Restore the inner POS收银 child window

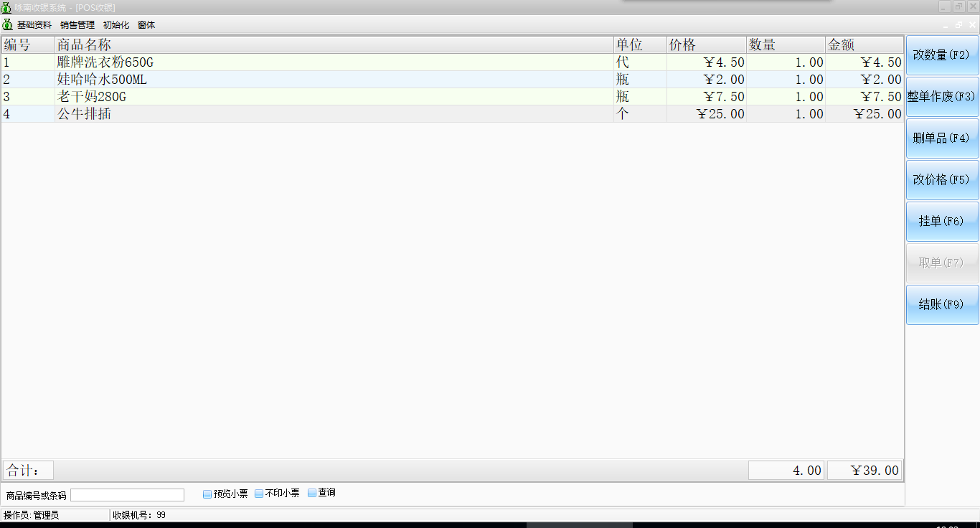point(959,24)
